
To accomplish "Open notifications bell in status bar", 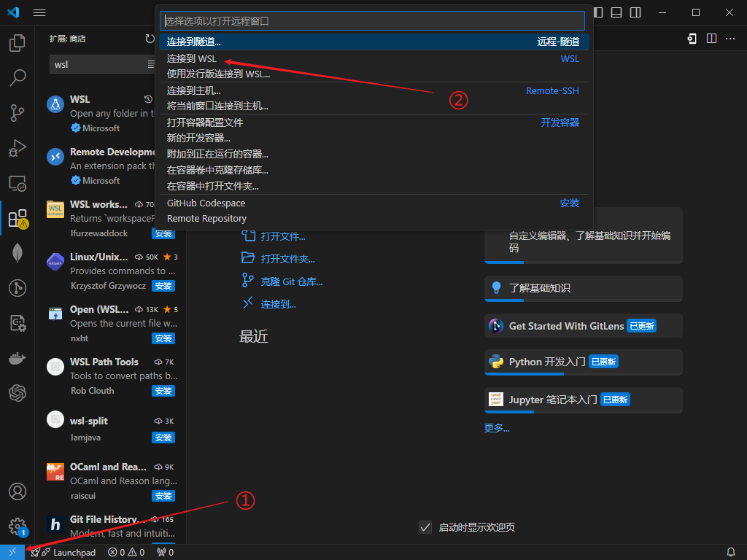I will [731, 553].
